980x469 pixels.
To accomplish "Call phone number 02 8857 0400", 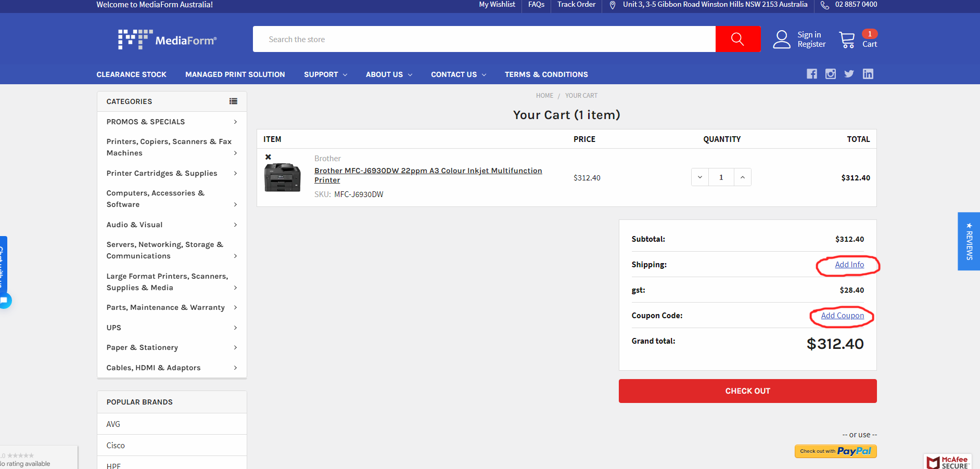I will click(x=856, y=5).
